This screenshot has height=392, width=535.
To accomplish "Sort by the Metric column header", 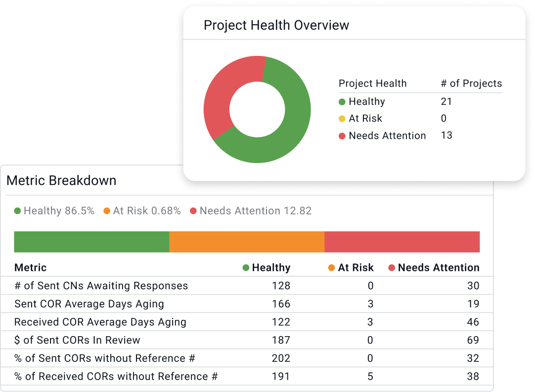I will click(31, 268).
